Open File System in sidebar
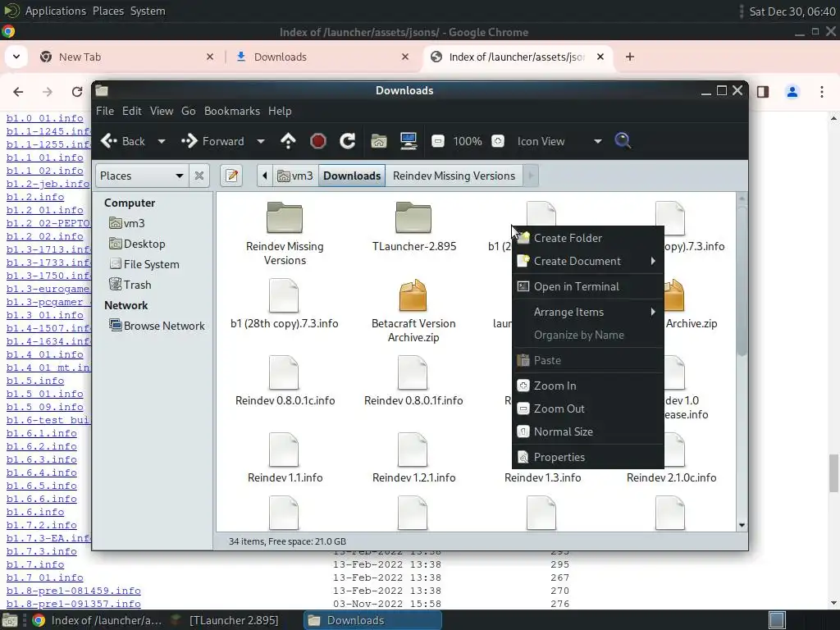The width and height of the screenshot is (840, 630). [144, 264]
